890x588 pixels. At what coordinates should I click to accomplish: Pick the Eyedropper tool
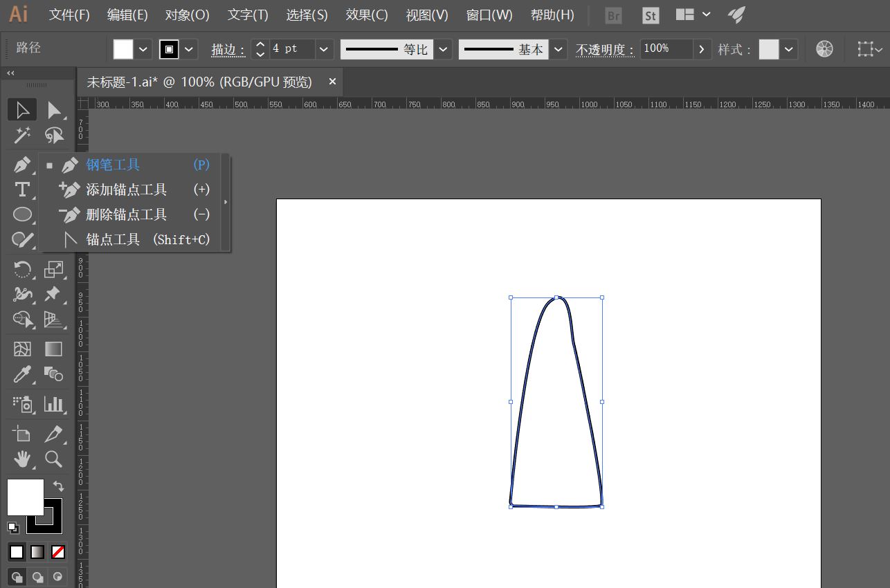[22, 374]
